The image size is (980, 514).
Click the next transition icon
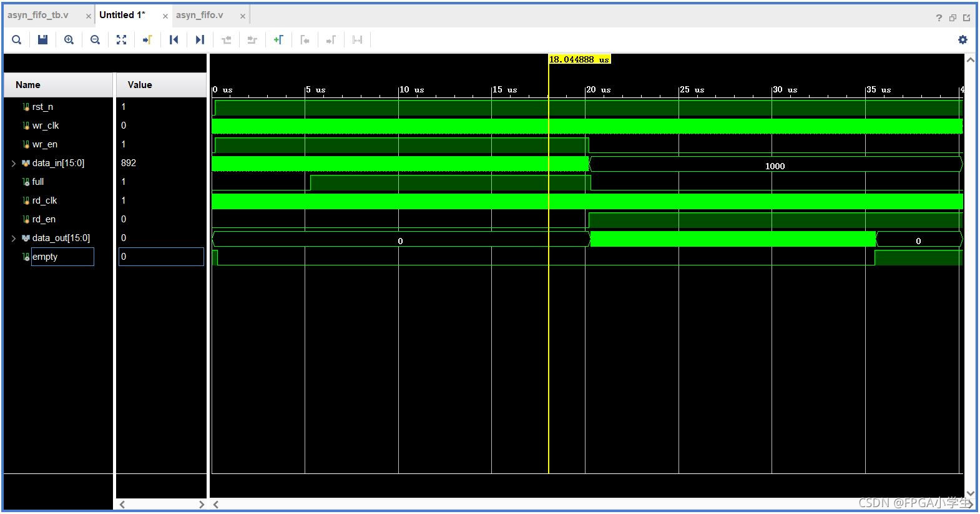(252, 40)
